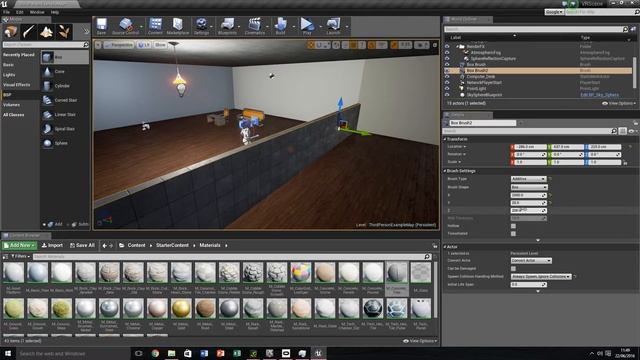Viewport: 640px width, 360px height.
Task: Click the Build toolbar icon
Action: coord(280,26)
